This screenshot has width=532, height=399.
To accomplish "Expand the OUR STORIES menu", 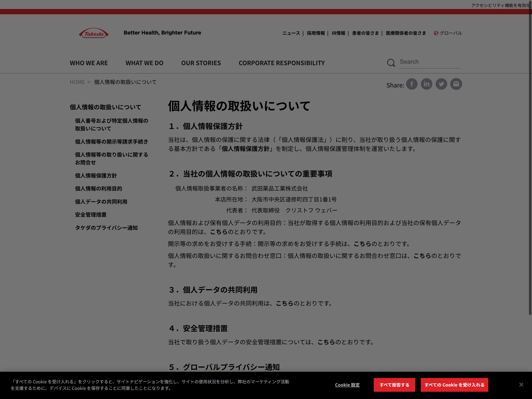I will [x=201, y=63].
